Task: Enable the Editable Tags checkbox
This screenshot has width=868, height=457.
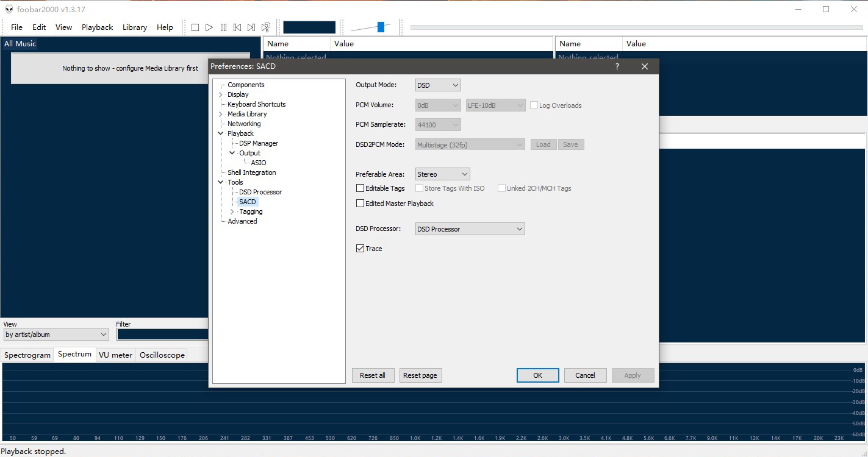Action: (x=360, y=188)
